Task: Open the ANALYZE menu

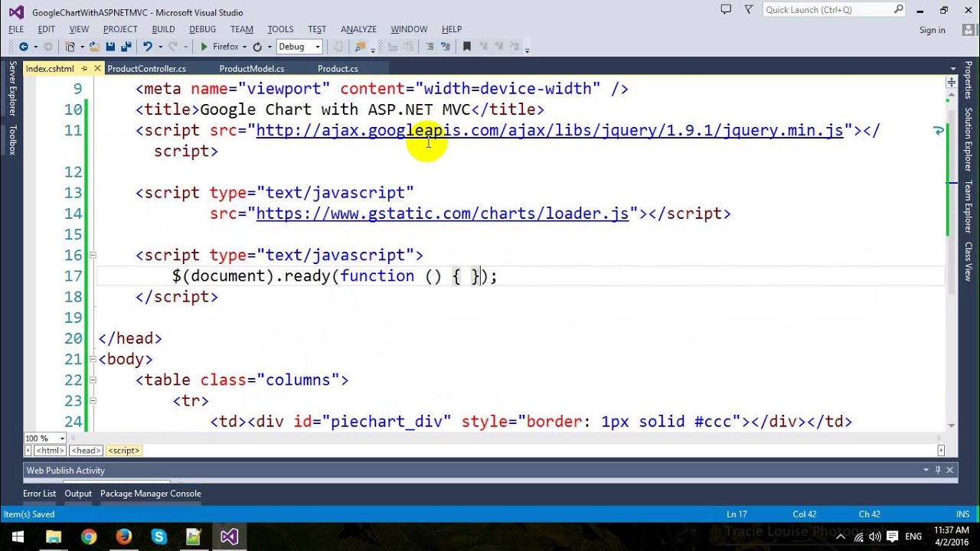Action: [358, 29]
